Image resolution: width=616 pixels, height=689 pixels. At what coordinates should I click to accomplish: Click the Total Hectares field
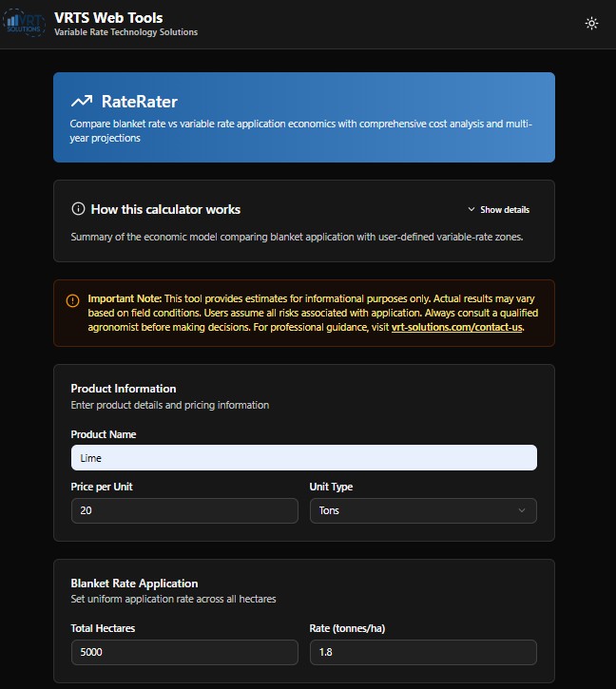click(184, 652)
